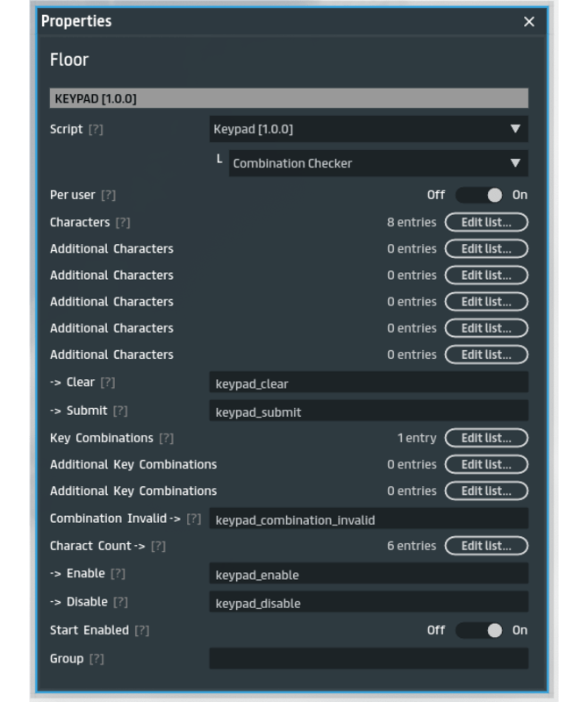This screenshot has height=702, width=588.
Task: Focus the keypad_submit text field
Action: (x=369, y=412)
